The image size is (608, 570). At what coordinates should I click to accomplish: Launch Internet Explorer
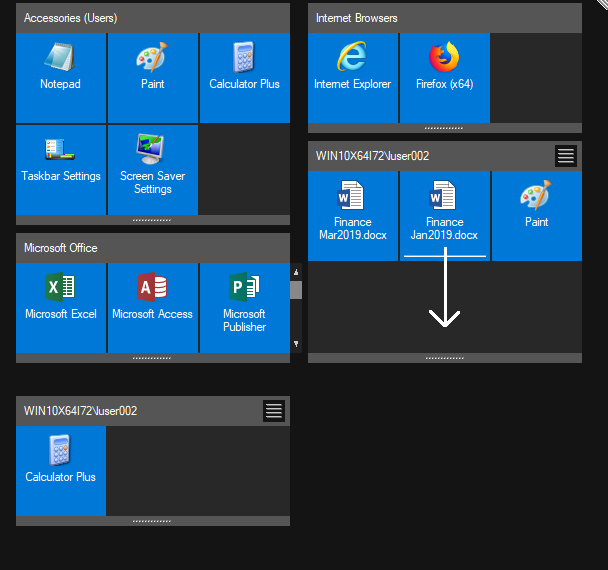[x=352, y=77]
